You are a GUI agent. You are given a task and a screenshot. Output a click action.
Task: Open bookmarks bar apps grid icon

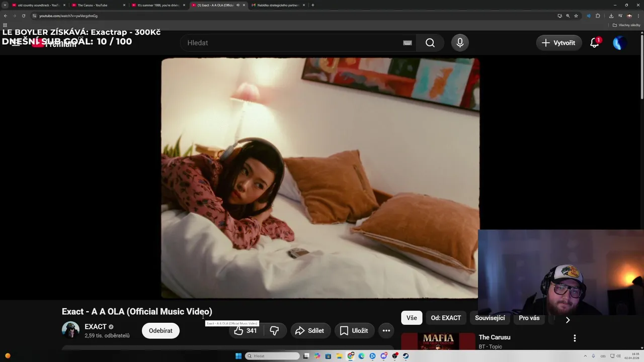point(5,25)
